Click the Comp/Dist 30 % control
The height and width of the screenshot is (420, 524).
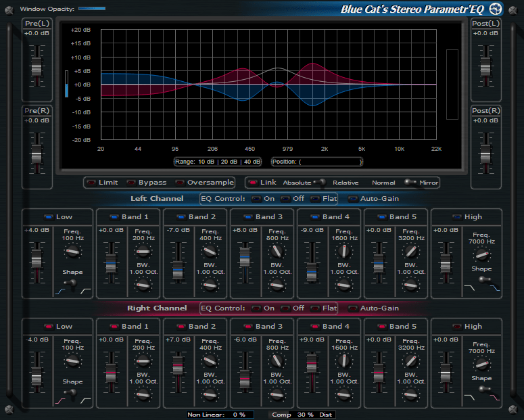302,415
